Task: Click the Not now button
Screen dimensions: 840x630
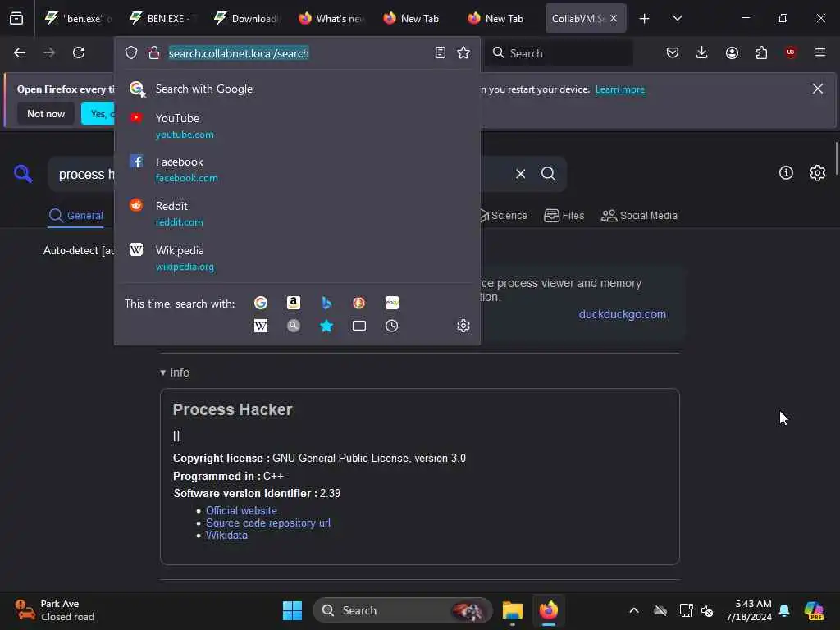Action: point(46,113)
